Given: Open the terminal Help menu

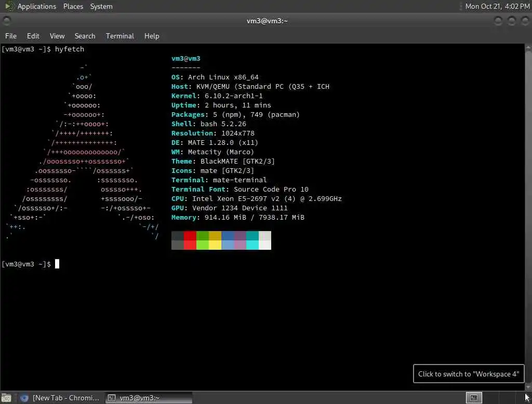Looking at the screenshot, I should (152, 36).
